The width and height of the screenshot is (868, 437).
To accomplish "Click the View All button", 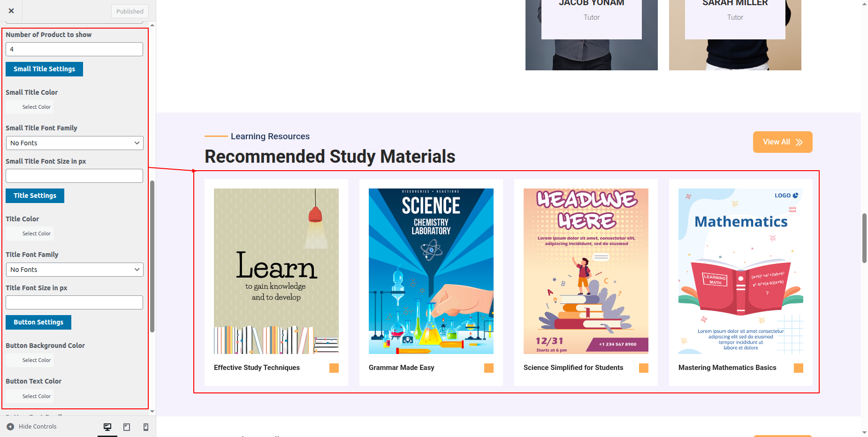I will tap(783, 142).
